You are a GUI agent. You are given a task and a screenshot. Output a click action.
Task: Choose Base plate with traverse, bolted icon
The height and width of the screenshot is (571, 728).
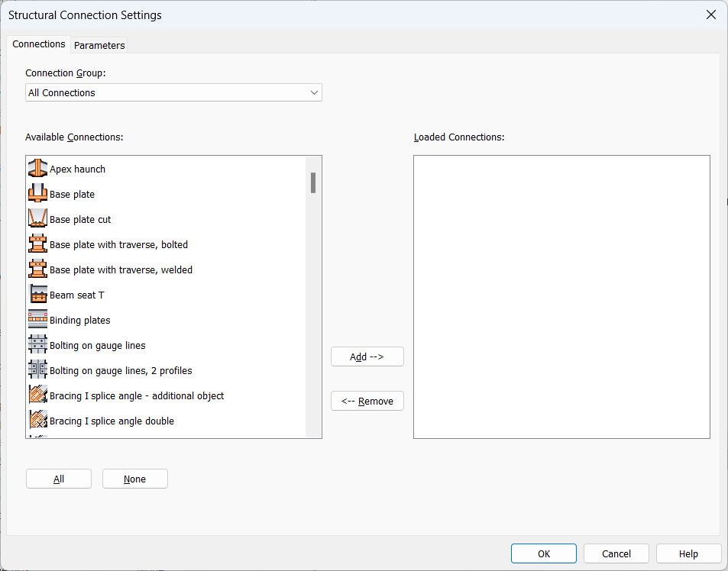click(x=37, y=244)
